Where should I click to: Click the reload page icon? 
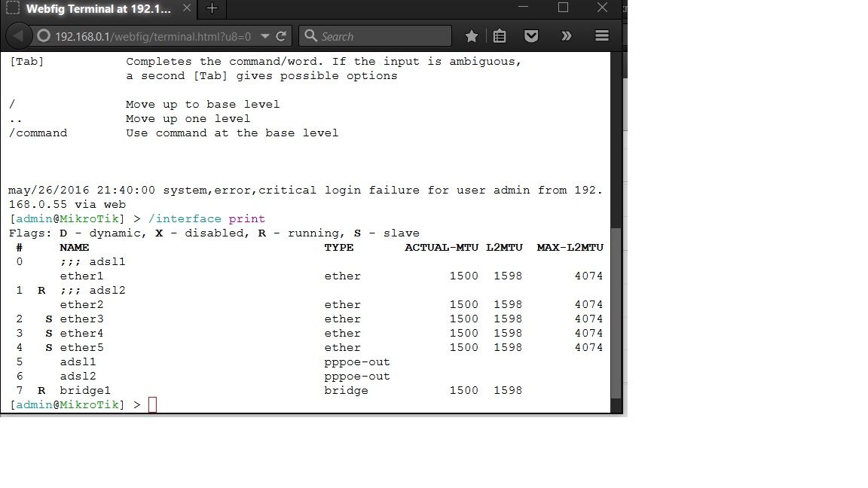[x=281, y=36]
